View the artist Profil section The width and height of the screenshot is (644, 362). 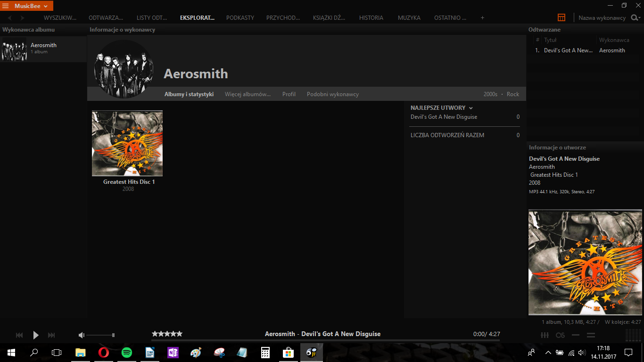(x=289, y=94)
